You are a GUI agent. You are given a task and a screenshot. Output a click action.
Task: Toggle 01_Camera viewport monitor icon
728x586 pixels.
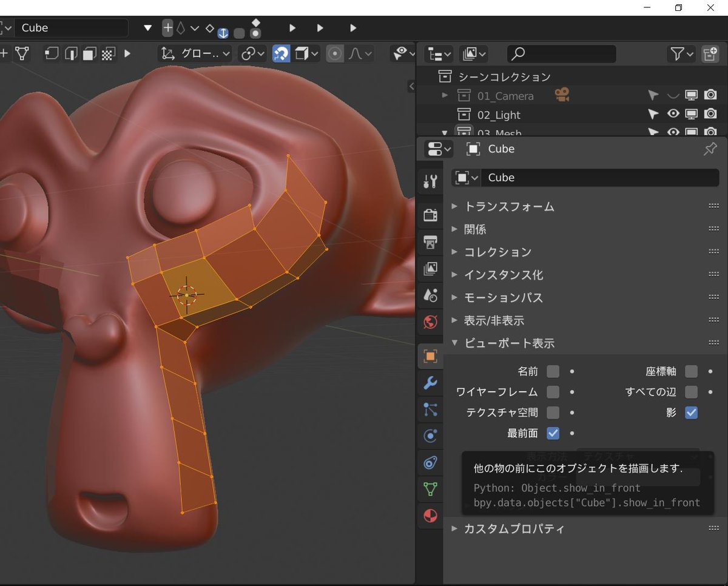691,95
